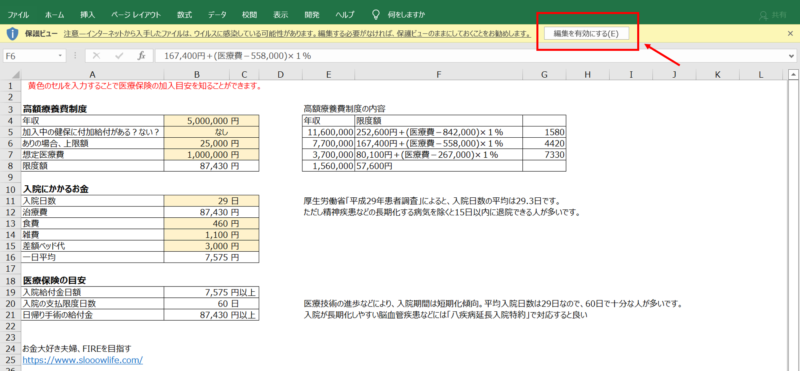Select column G header
This screenshot has width=800, height=371.
[x=544, y=75]
